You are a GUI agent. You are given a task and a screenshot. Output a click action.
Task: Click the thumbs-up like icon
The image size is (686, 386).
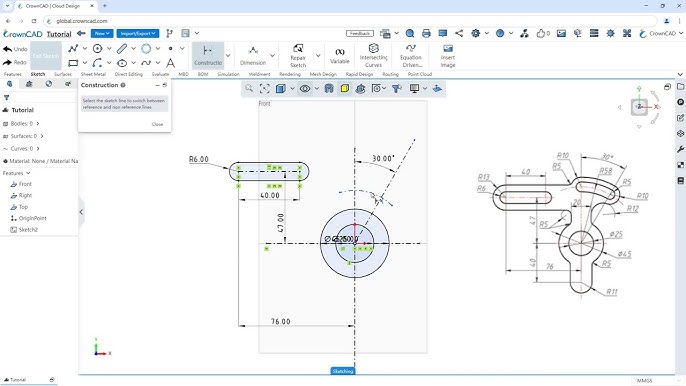click(x=541, y=33)
